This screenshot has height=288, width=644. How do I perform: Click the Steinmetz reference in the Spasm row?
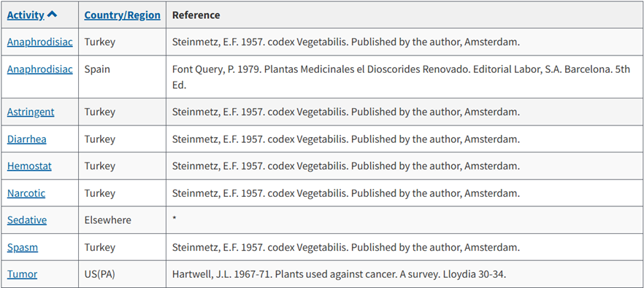coord(346,248)
